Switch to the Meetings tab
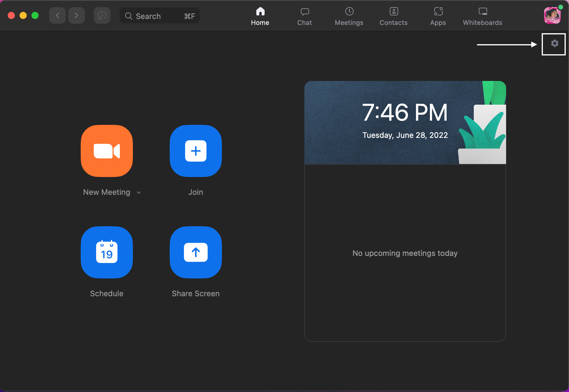The image size is (569, 392). coord(349,15)
